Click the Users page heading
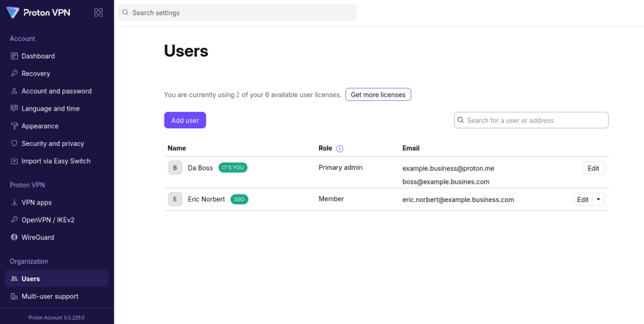Screen dimensions: 644x324 point(186,52)
